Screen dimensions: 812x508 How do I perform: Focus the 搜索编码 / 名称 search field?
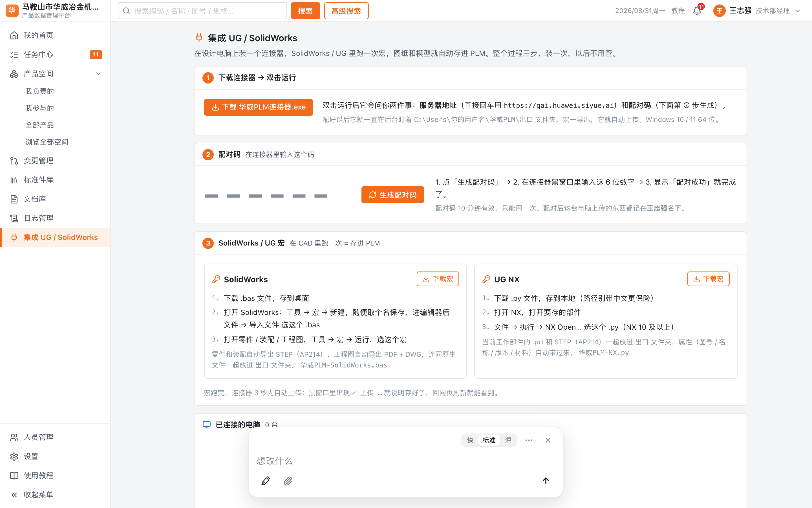(202, 11)
